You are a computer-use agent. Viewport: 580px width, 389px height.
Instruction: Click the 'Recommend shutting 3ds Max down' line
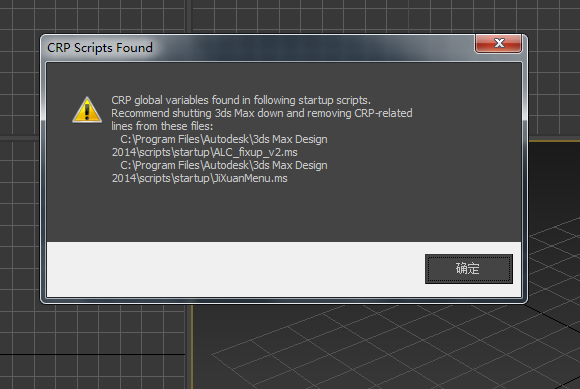coord(262,113)
